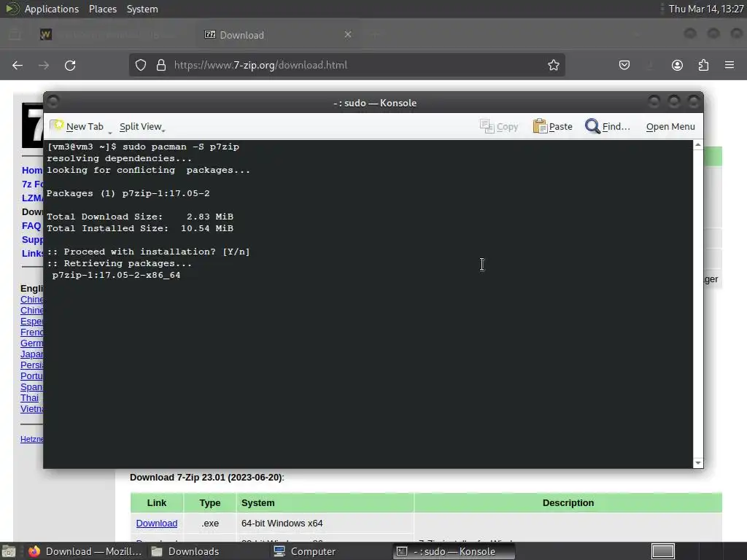Open the System menu in top panel
This screenshot has width=747, height=560.
point(142,9)
